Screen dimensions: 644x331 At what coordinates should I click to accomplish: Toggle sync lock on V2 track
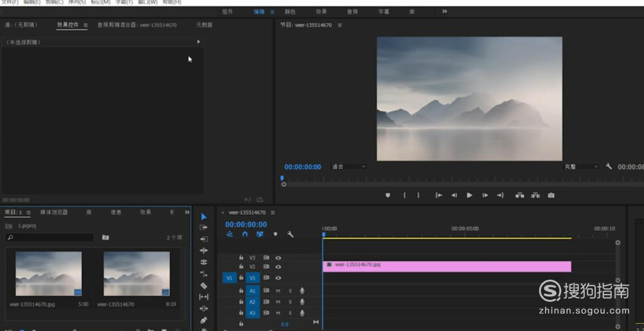[x=266, y=267]
